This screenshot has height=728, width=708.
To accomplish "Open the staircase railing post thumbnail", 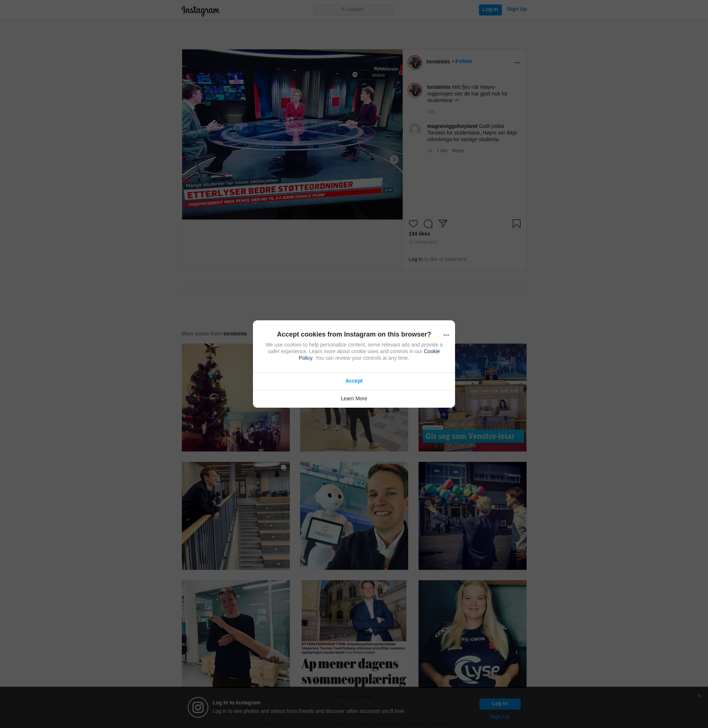I will click(235, 516).
